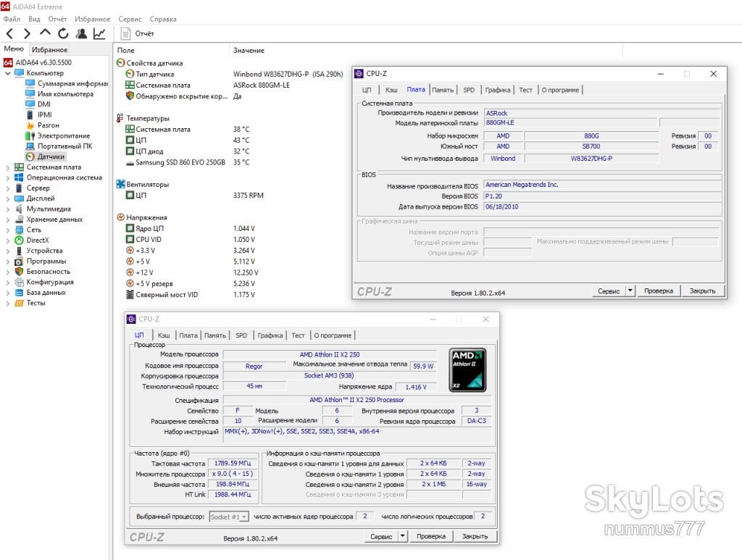Click the Устройства tree icon
The image size is (742, 560).
(x=19, y=251)
